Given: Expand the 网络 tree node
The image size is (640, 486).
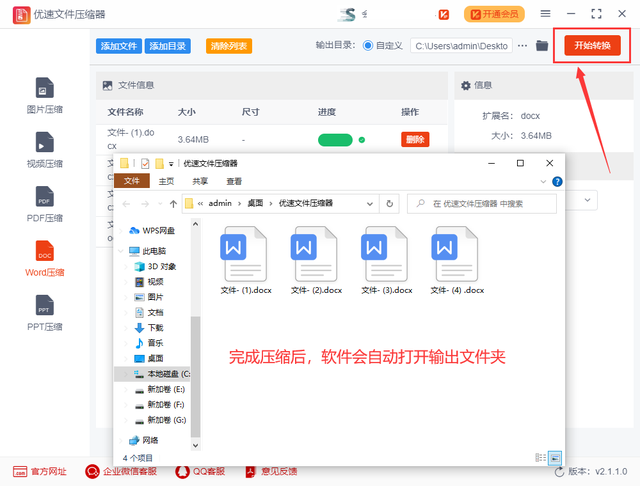Looking at the screenshot, I should point(120,440).
